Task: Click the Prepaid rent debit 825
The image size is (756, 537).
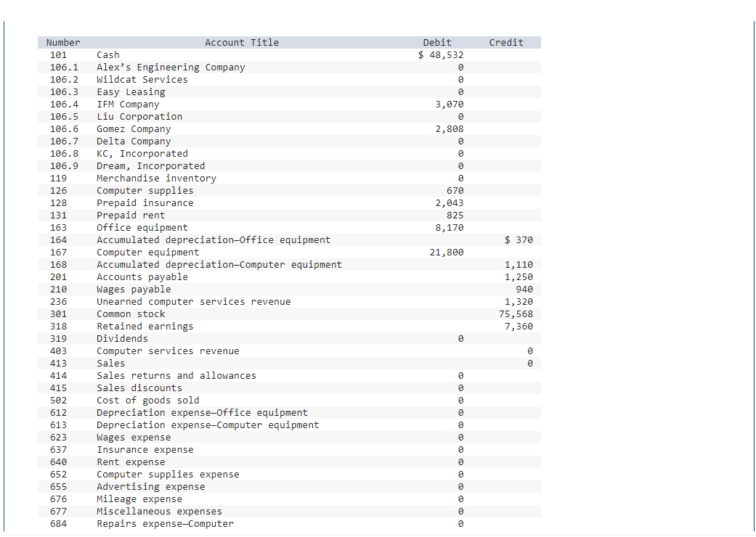Action: coord(455,216)
